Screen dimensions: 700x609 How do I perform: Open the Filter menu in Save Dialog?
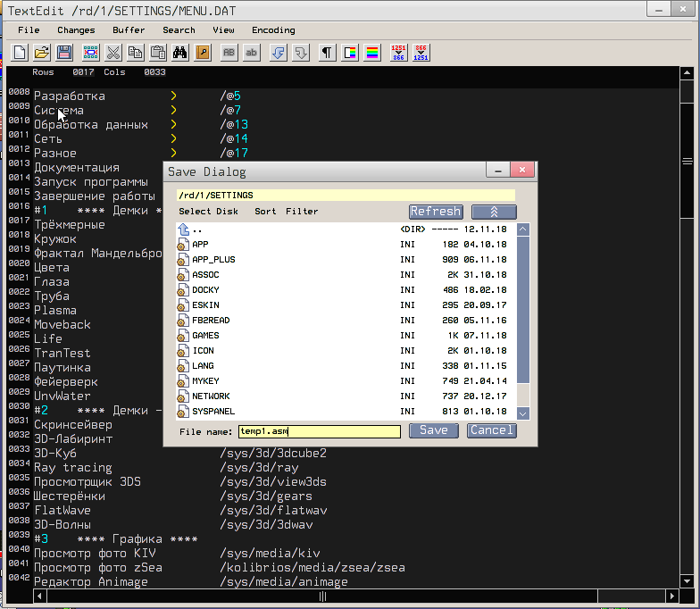(x=302, y=212)
